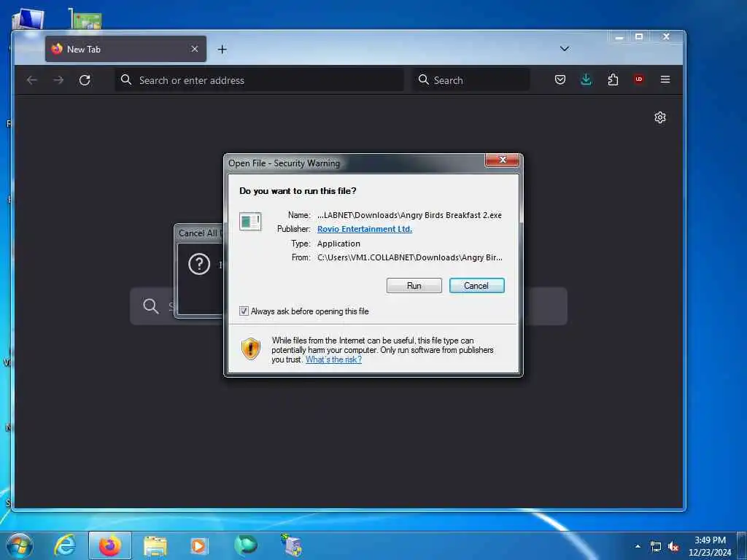Image resolution: width=747 pixels, height=560 pixels.
Task: Open Windows Media Player from taskbar
Action: click(x=199, y=545)
